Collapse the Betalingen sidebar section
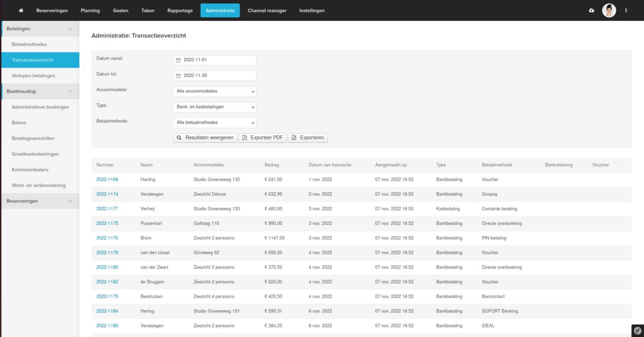The width and height of the screenshot is (644, 337). tap(70, 29)
